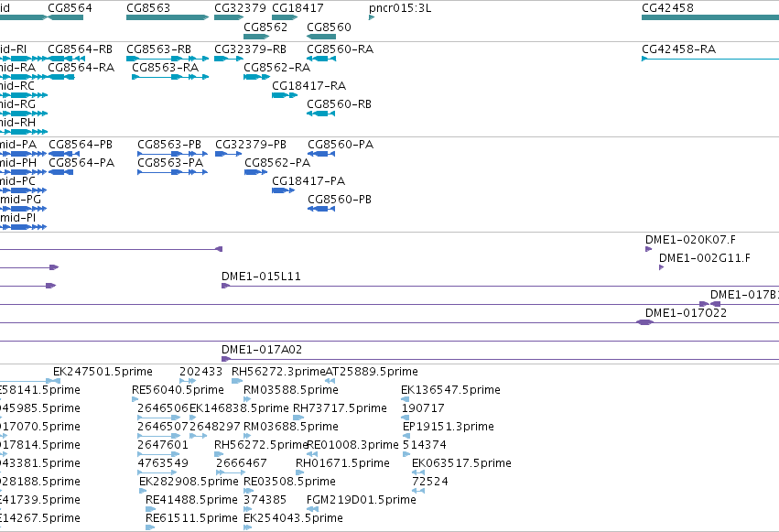Screen dimensions: 779x532
Task: Select EST RH56272.5prime
Action: coord(219,454)
